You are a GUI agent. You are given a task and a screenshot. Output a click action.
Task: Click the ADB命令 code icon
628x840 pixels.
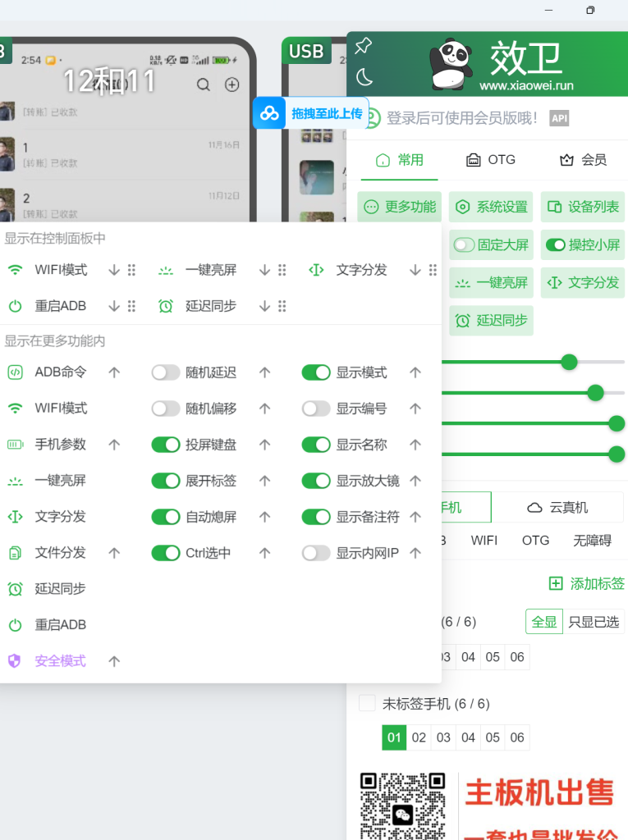click(15, 372)
